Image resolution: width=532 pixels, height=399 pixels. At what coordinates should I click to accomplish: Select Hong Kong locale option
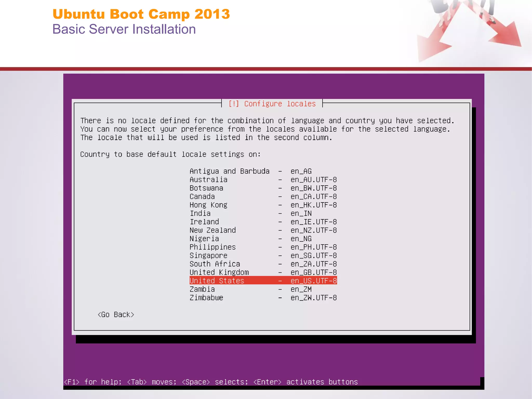pyautogui.click(x=263, y=205)
